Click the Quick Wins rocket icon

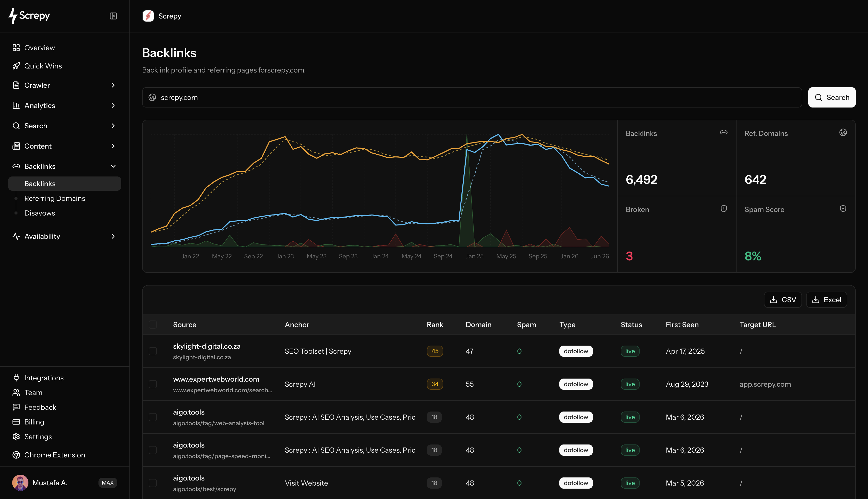coord(16,66)
